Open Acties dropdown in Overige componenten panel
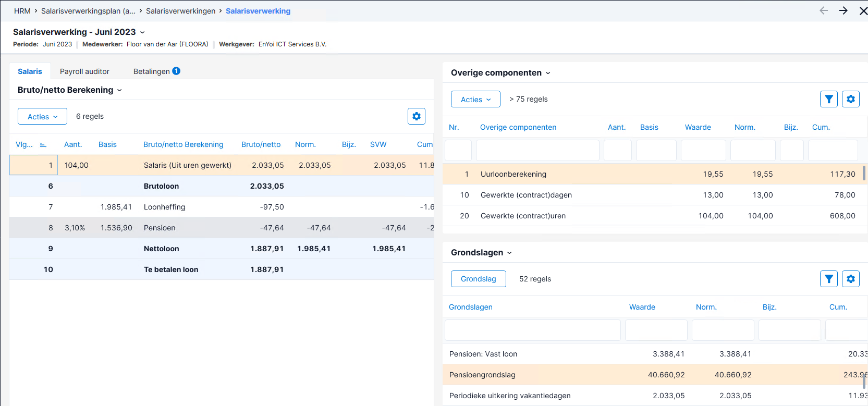Viewport: 868px width, 406px height. (475, 99)
